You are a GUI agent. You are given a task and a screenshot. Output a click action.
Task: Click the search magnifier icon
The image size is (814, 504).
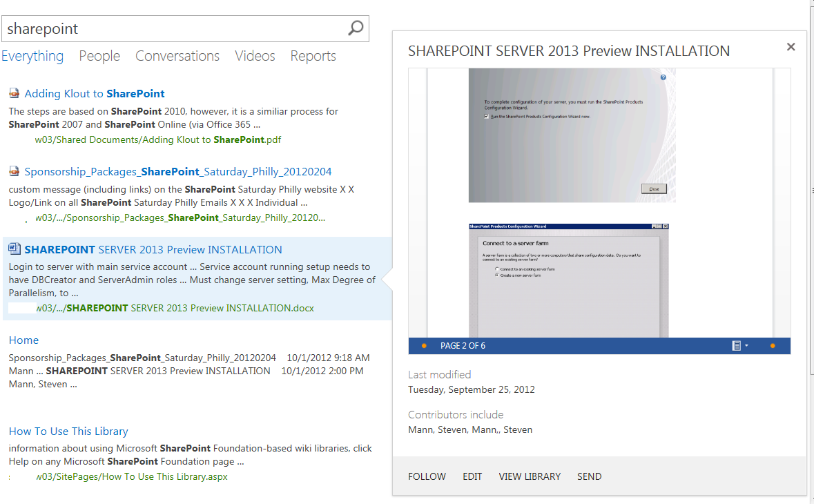pyautogui.click(x=355, y=28)
